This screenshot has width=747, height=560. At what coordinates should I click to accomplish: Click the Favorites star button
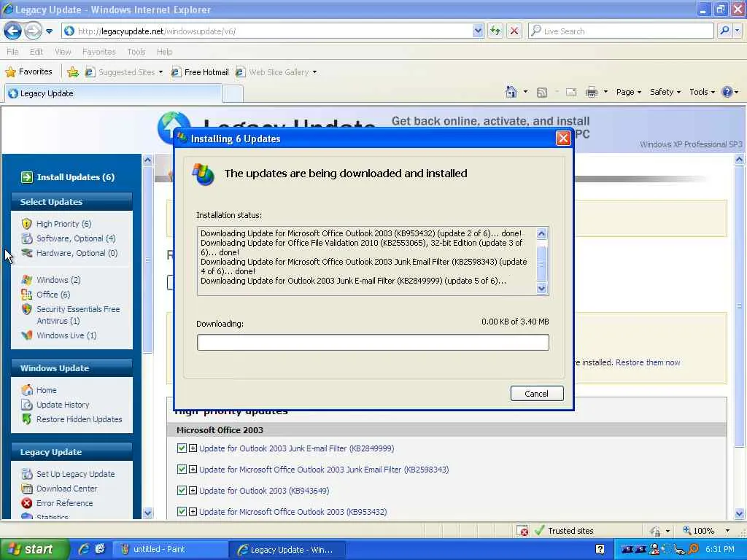click(x=28, y=72)
